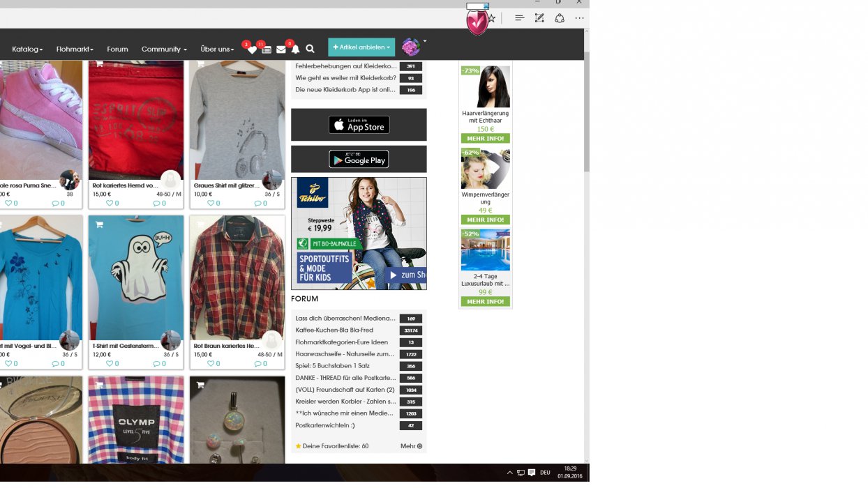This screenshot has height=488, width=868.
Task: Expand the Katalog dropdown menu
Action: (x=27, y=49)
